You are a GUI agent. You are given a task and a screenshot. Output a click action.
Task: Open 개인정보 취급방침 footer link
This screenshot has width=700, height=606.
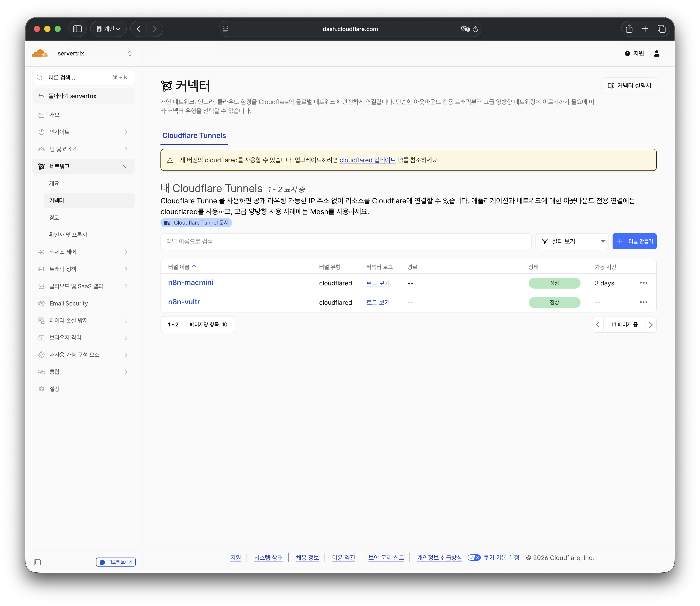pyautogui.click(x=439, y=558)
